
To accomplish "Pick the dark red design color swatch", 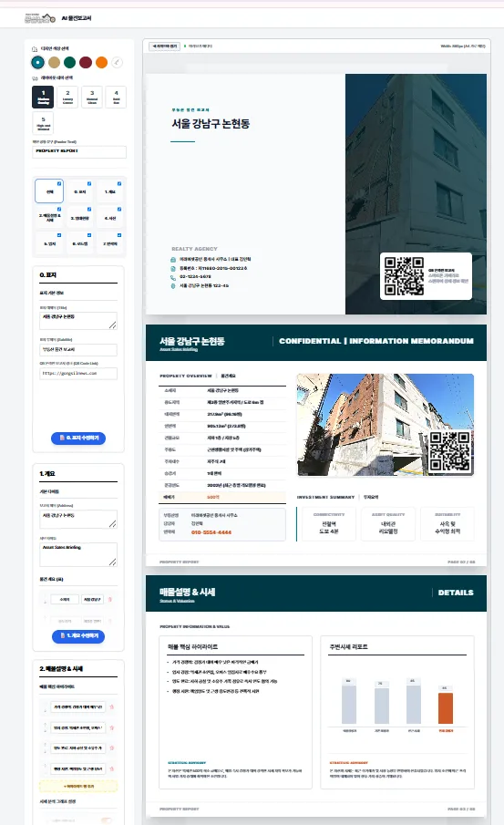I will [86, 63].
